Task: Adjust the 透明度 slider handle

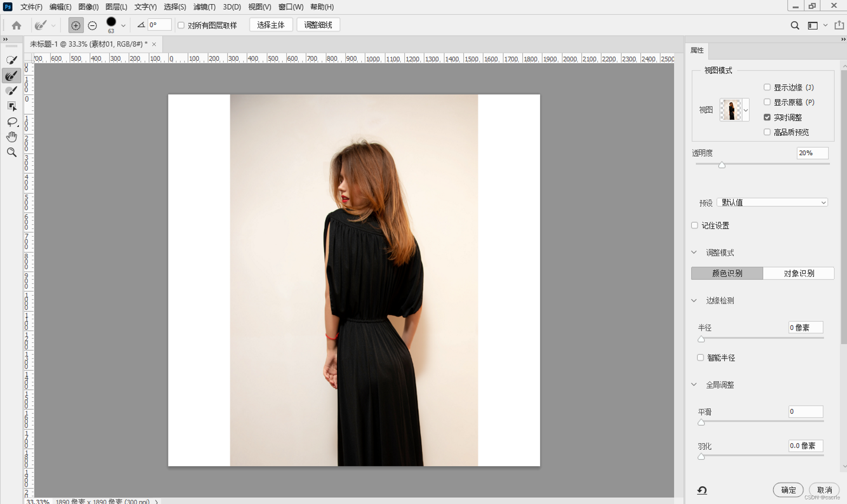Action: point(721,165)
